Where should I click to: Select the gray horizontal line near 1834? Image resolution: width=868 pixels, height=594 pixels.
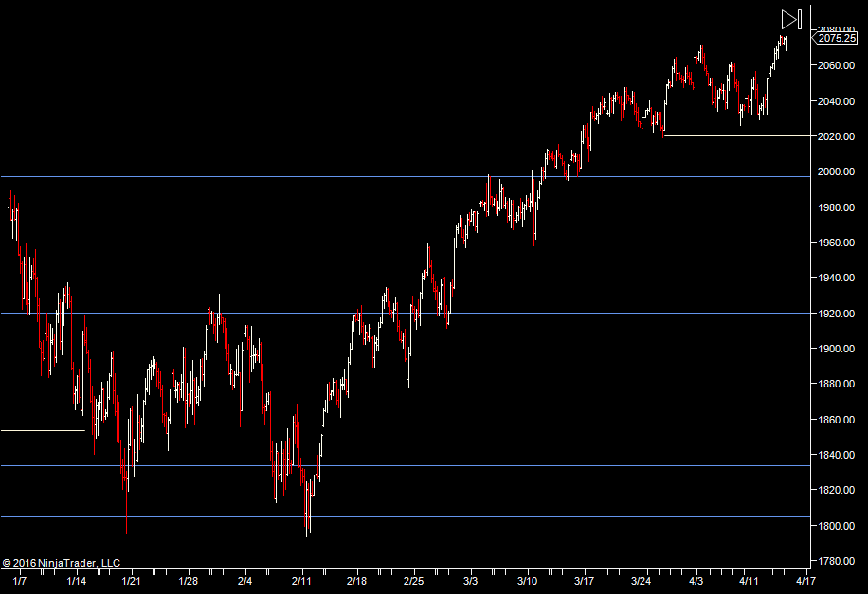tap(474, 465)
